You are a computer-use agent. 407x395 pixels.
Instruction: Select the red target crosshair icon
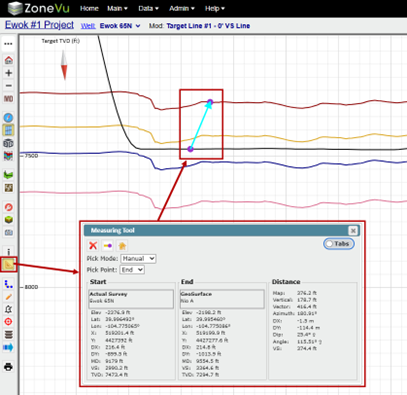8,322
